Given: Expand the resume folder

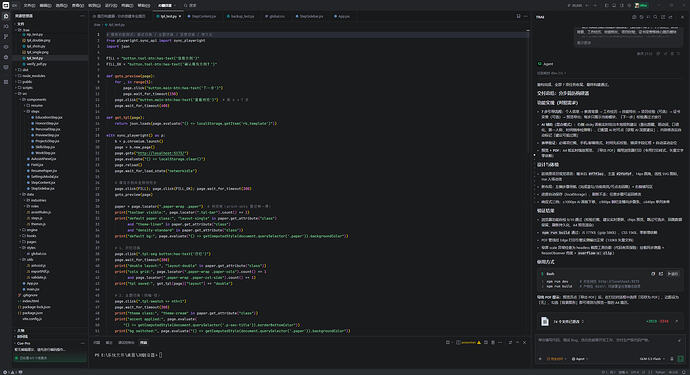Looking at the screenshot, I should point(34,106).
